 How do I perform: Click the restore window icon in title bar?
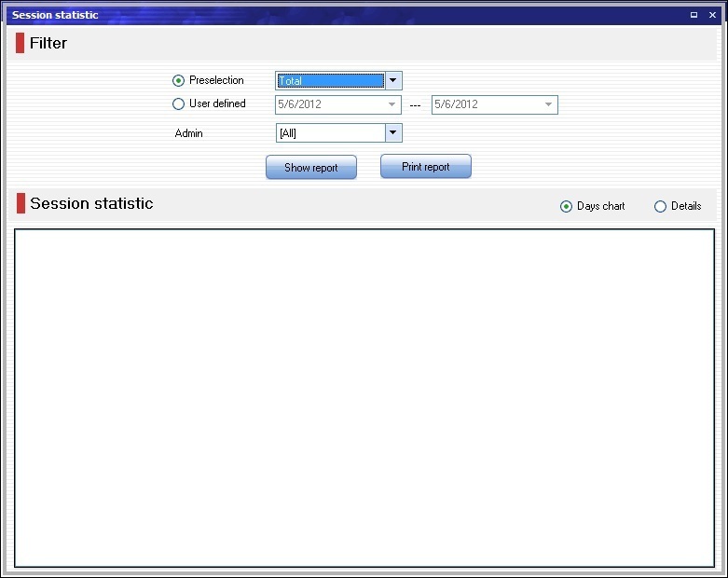[x=694, y=15]
